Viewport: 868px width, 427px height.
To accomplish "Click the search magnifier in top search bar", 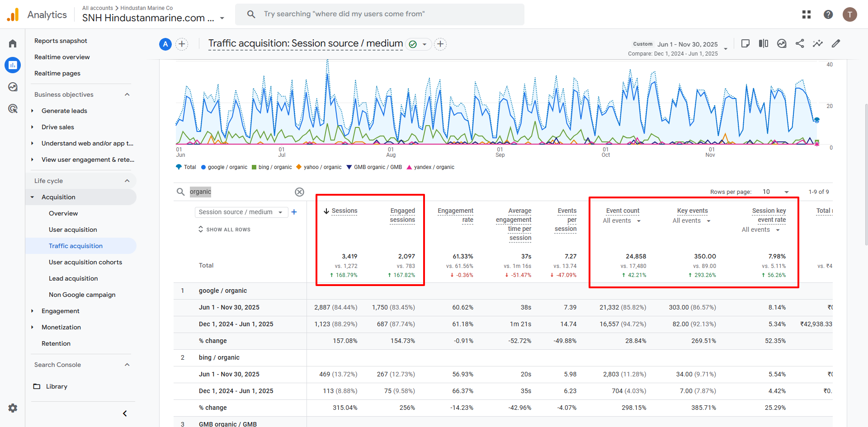I will coord(251,14).
